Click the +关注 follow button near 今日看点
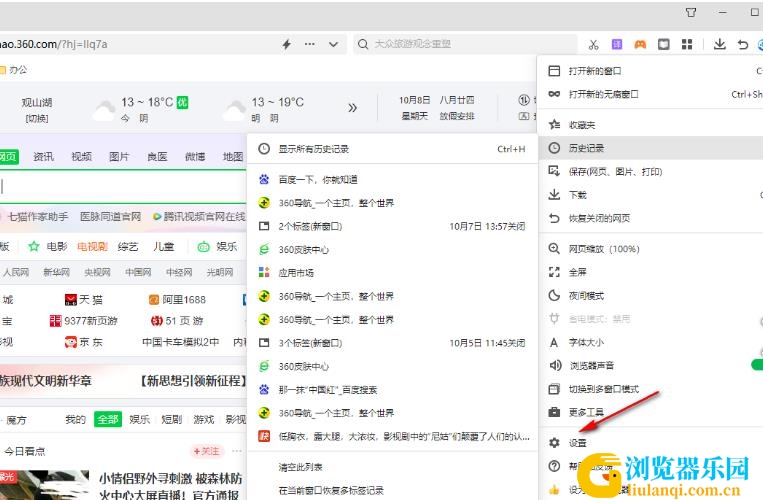Viewport: 763px width, 500px height. (x=206, y=451)
